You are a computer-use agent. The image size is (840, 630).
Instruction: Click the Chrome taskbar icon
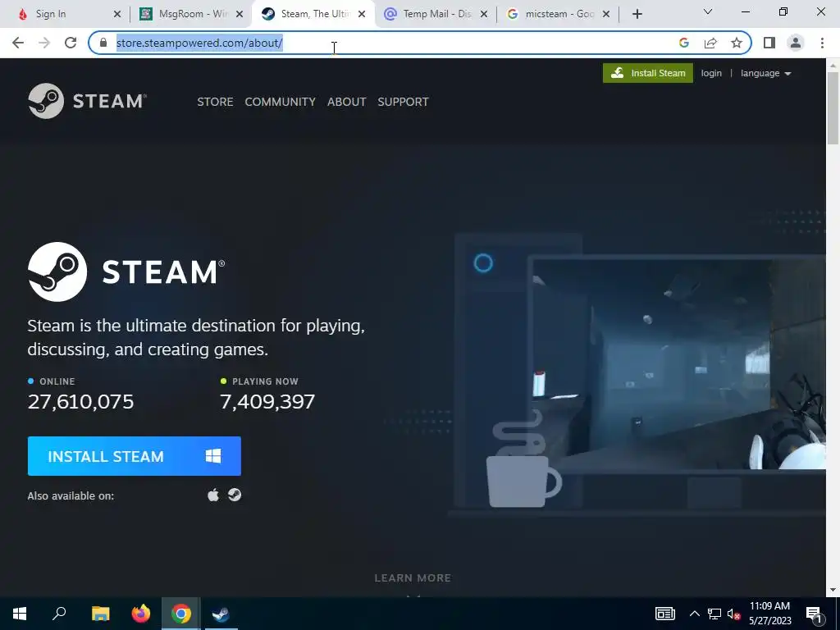[x=181, y=614]
